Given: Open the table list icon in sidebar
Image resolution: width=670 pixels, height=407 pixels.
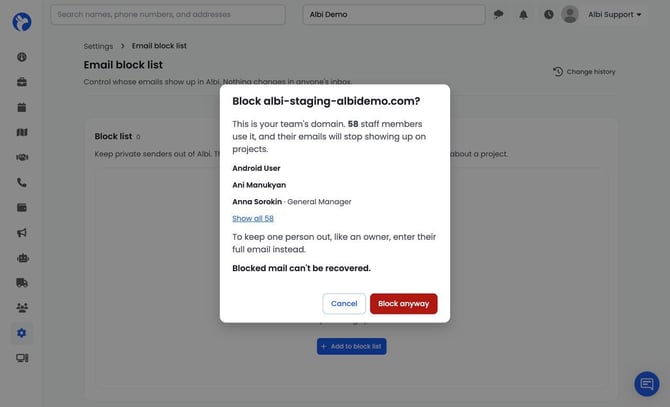Looking at the screenshot, I should pos(22,208).
